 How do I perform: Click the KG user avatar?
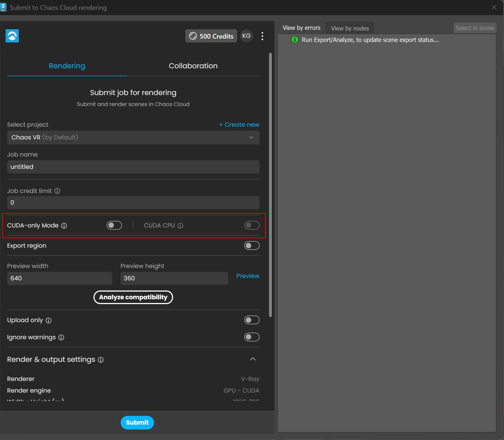point(246,36)
